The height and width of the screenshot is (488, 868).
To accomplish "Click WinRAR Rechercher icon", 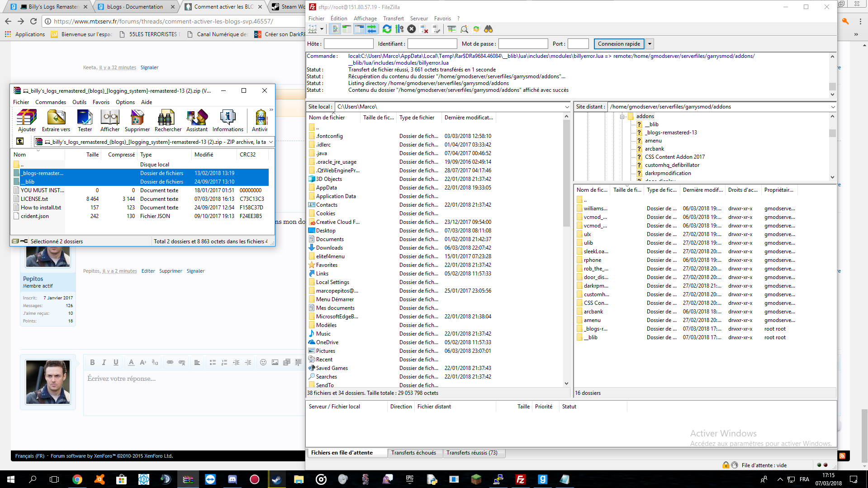I will [168, 120].
